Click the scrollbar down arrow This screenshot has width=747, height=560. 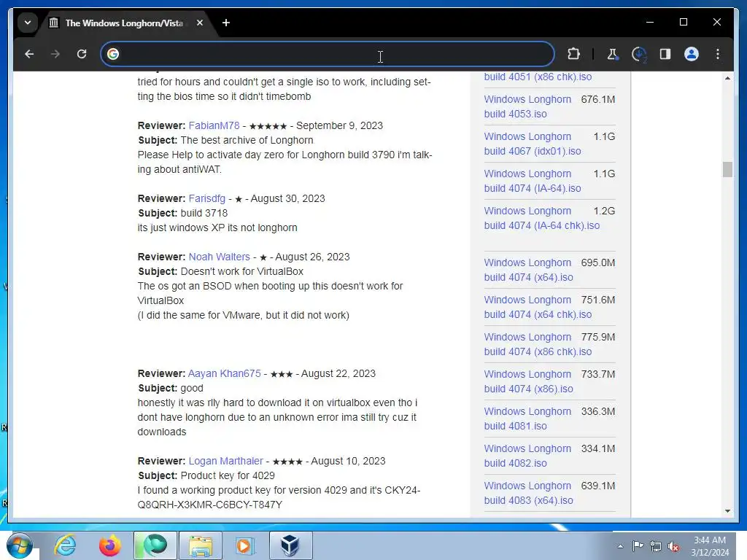[x=727, y=511]
